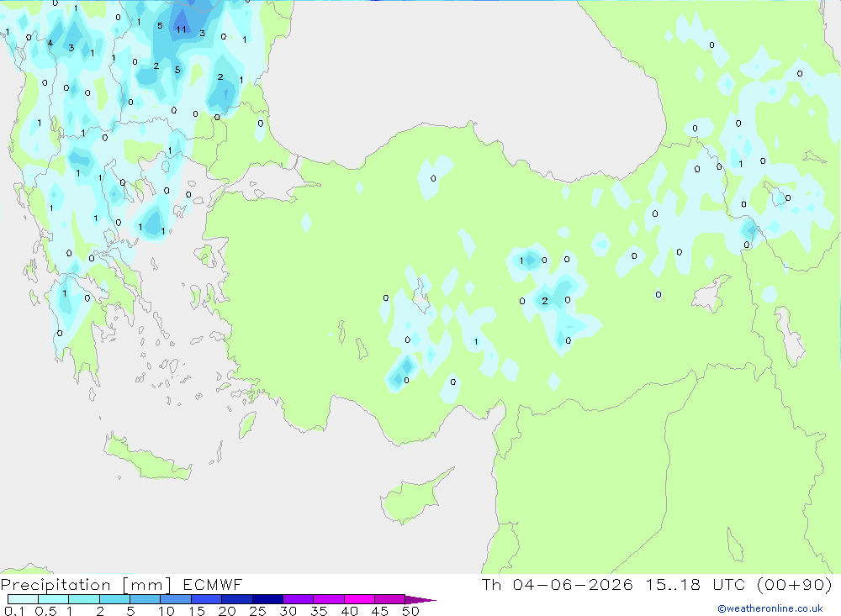Click the legend arrow tip above 50
Screen dimensions: 841x616
420,599
